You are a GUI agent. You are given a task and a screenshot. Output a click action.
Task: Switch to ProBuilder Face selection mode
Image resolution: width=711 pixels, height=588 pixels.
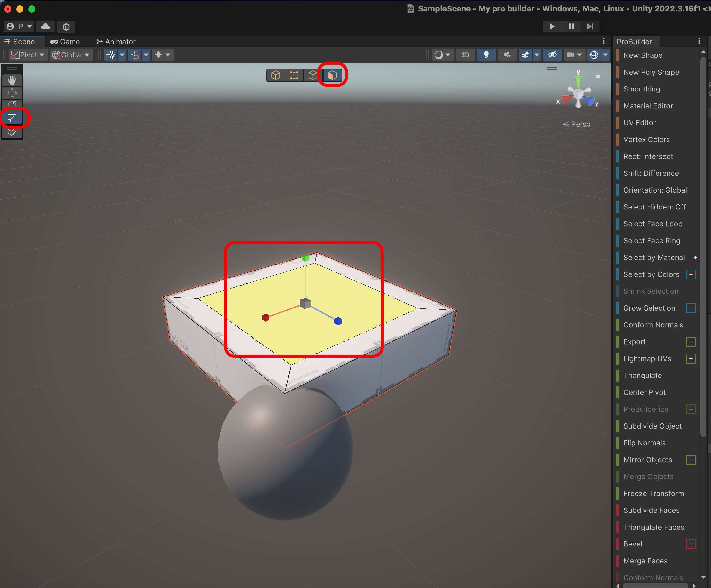332,75
